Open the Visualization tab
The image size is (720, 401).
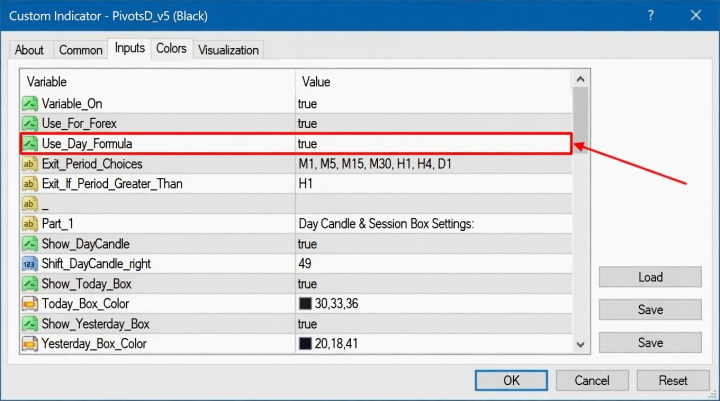(x=228, y=50)
